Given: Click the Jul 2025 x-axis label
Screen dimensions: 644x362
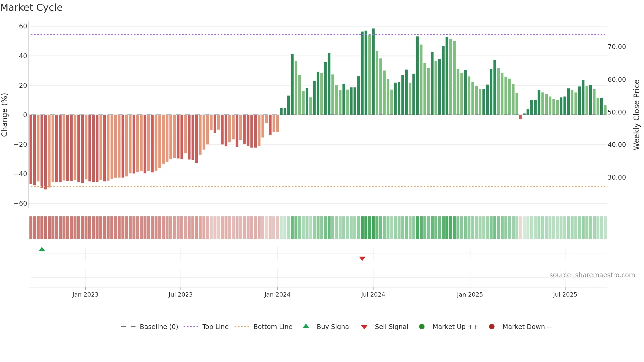Looking at the screenshot, I should [x=565, y=294].
